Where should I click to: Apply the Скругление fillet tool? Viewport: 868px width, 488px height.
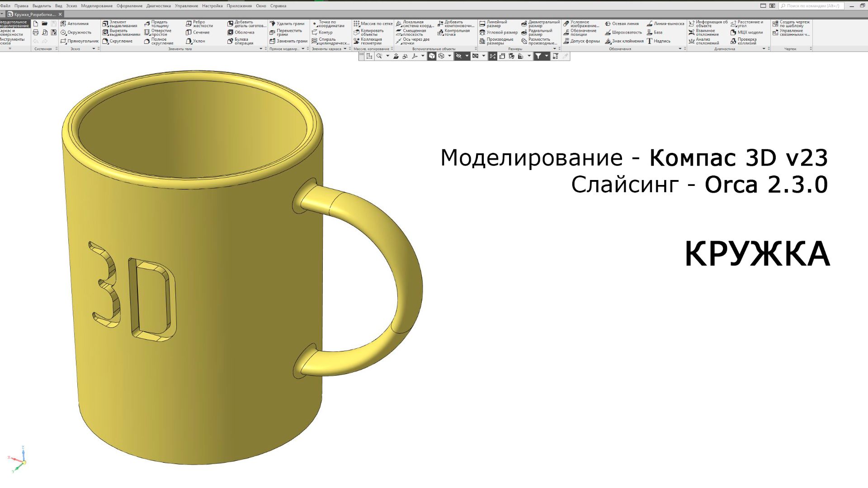click(118, 41)
